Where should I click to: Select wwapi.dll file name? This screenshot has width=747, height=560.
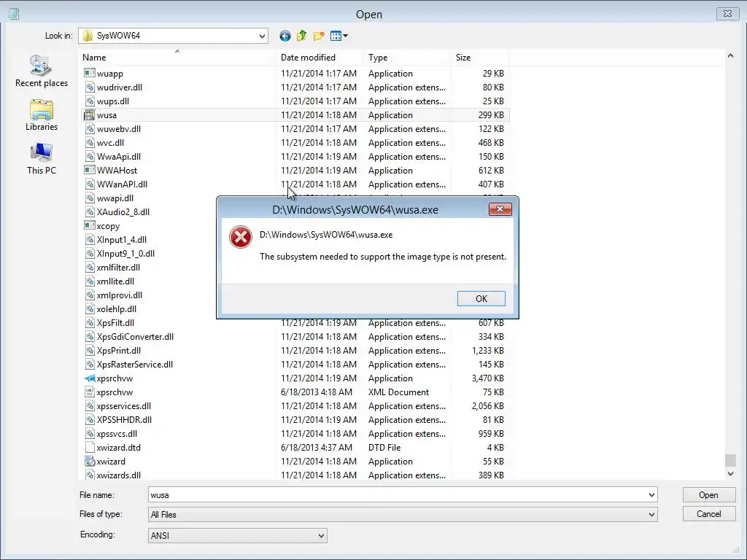coord(115,198)
